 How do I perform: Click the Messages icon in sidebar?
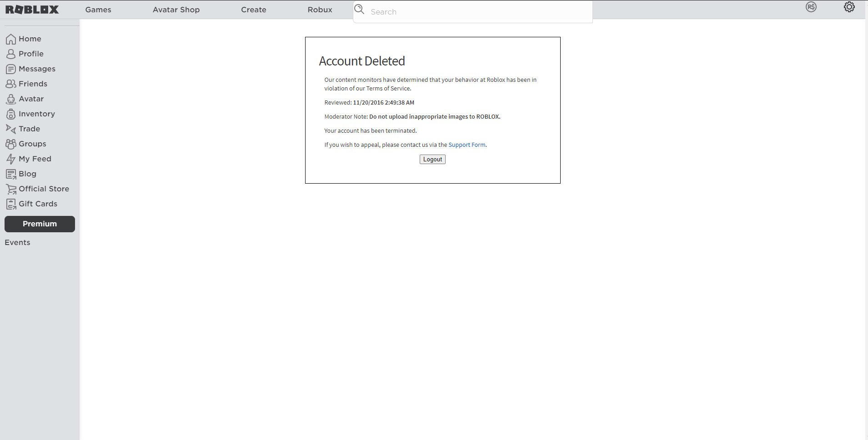point(11,69)
